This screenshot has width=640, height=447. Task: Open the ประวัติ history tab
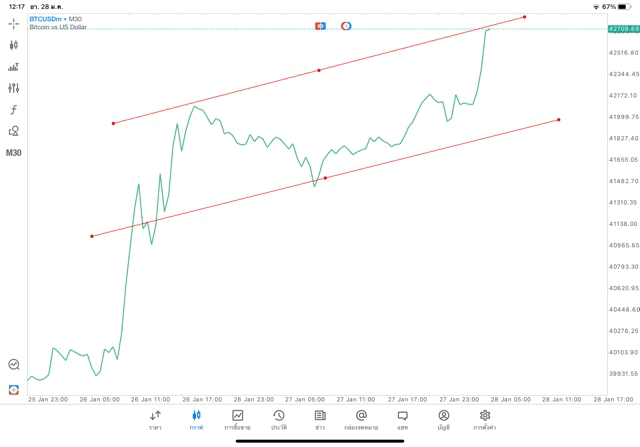click(279, 420)
